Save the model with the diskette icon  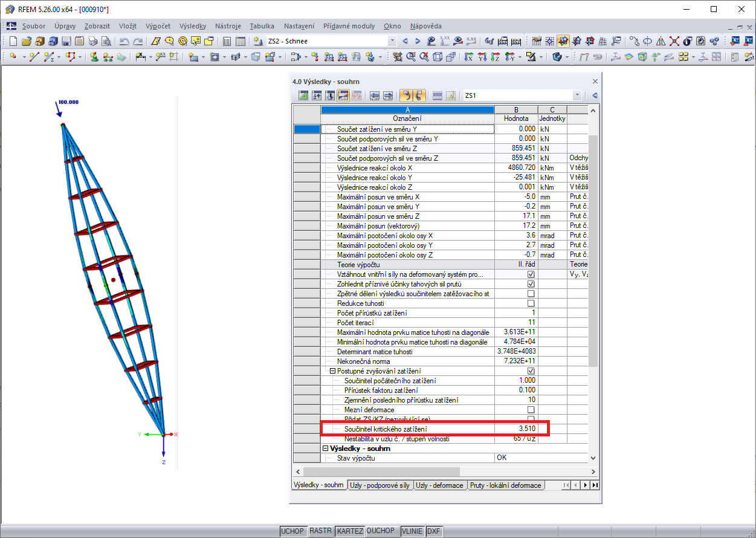tap(66, 41)
